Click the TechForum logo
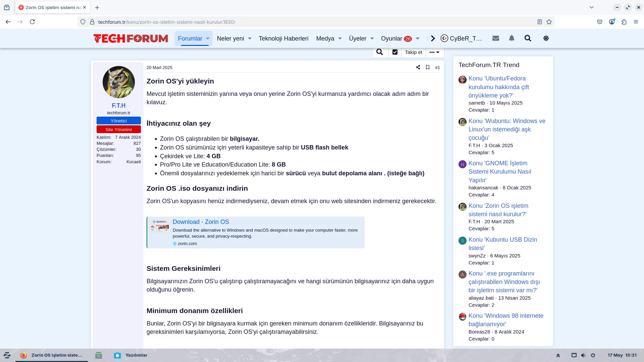The width and height of the screenshot is (644, 362). coord(131,38)
